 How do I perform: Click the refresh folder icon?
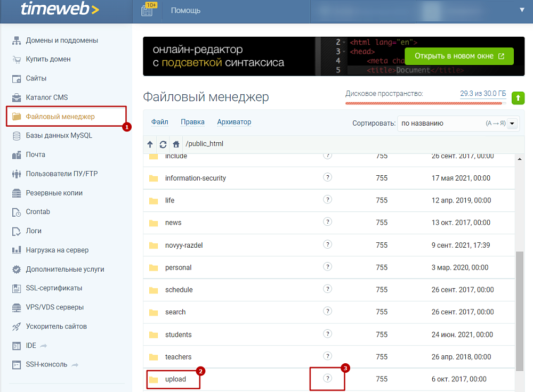click(x=163, y=144)
